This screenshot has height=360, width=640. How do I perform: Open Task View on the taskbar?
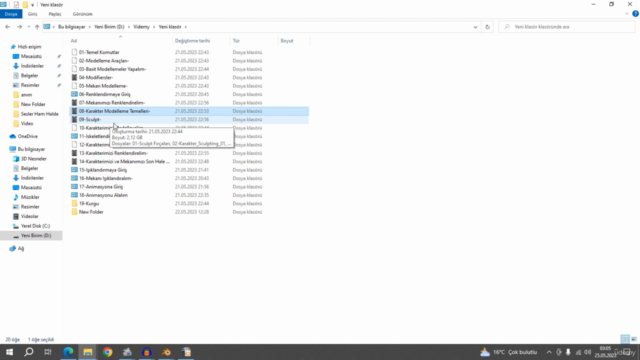(x=48, y=352)
